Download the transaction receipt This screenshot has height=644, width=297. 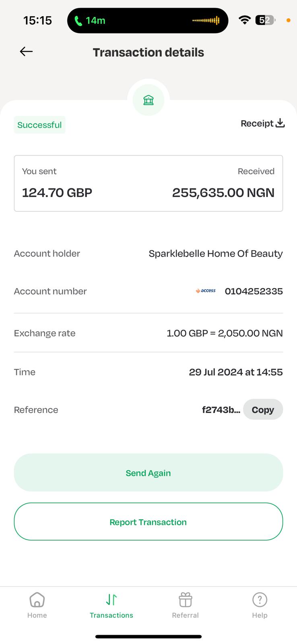coord(262,124)
